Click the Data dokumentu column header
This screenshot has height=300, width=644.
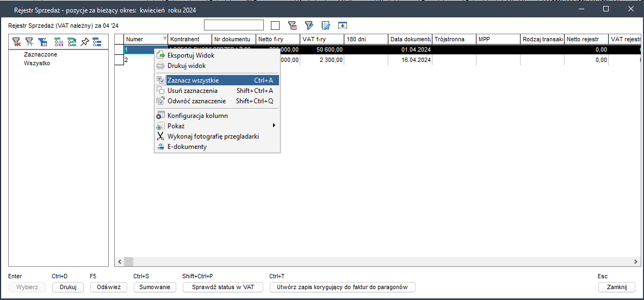(x=410, y=39)
